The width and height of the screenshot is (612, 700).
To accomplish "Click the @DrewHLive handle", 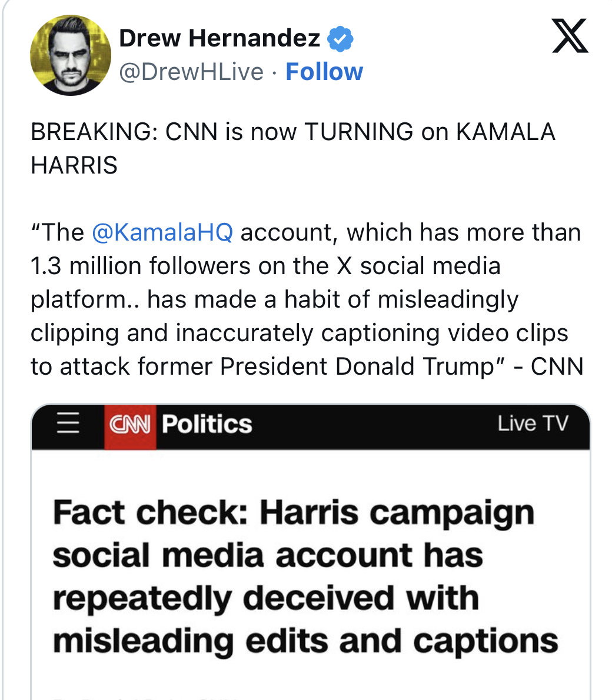I will click(191, 72).
